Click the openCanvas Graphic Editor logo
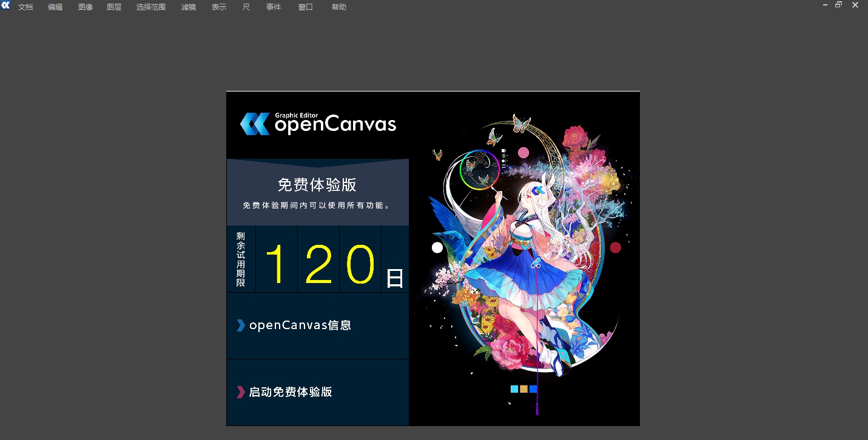 coord(318,124)
